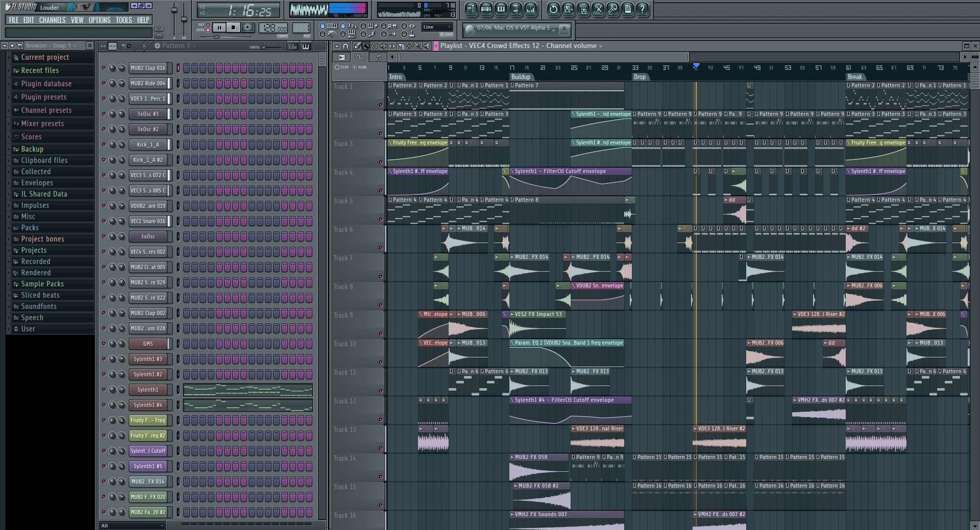Select the slip tool in Playlist toolbar
The width and height of the screenshot is (980, 530).
[x=392, y=46]
